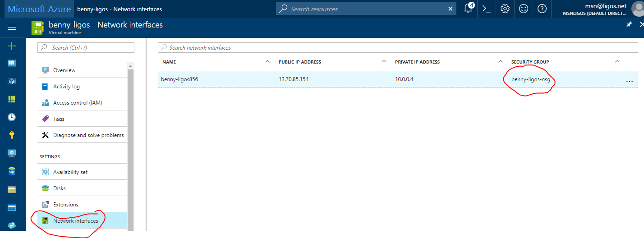Open Access control (IAM) menu item
The height and width of the screenshot is (238, 644).
point(83,102)
